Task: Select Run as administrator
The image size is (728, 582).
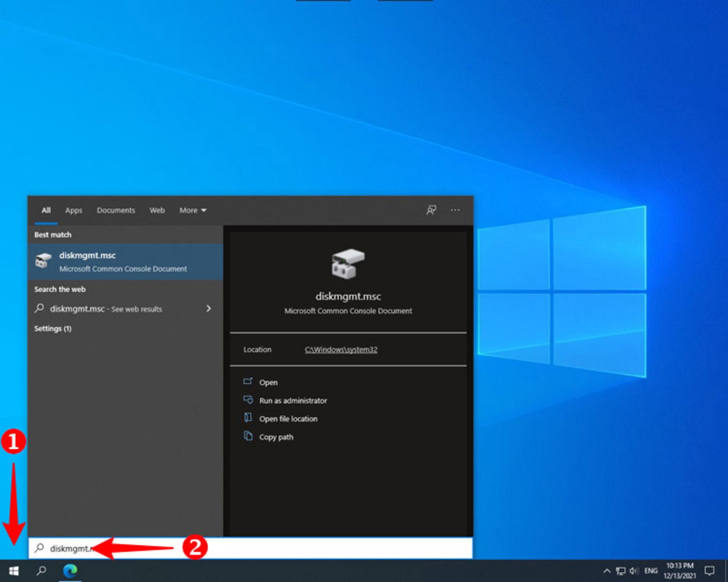Action: click(x=293, y=401)
